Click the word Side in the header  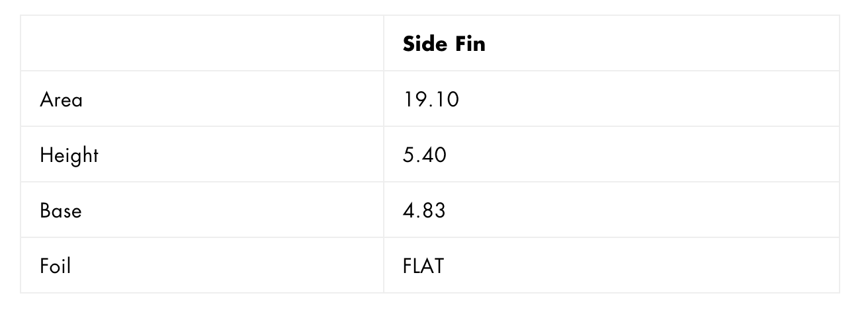coord(425,44)
